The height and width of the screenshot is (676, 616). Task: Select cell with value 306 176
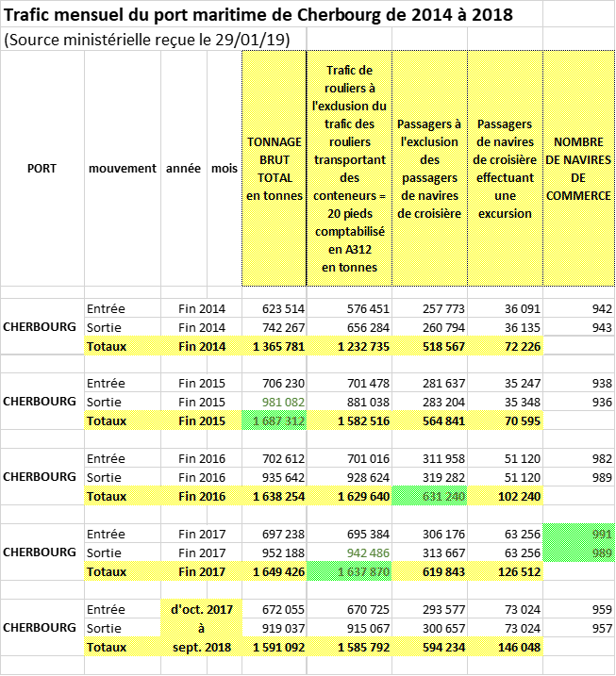point(429,534)
